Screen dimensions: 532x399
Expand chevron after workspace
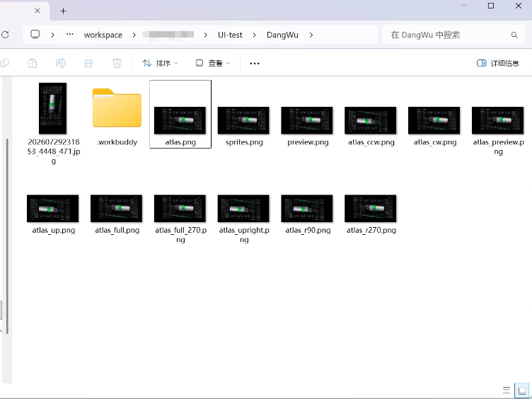(134, 35)
